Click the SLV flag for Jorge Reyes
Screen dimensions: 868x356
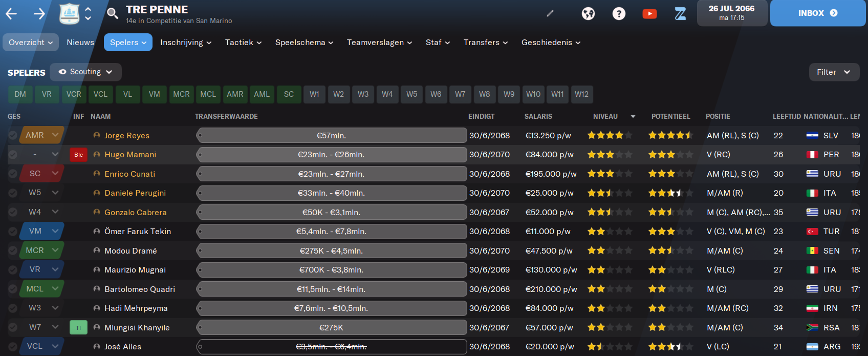pos(812,135)
